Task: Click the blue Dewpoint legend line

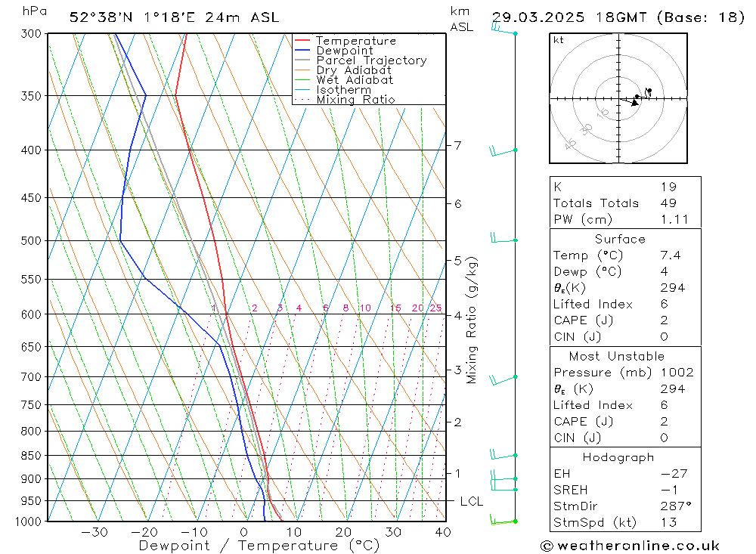Action: click(302, 50)
